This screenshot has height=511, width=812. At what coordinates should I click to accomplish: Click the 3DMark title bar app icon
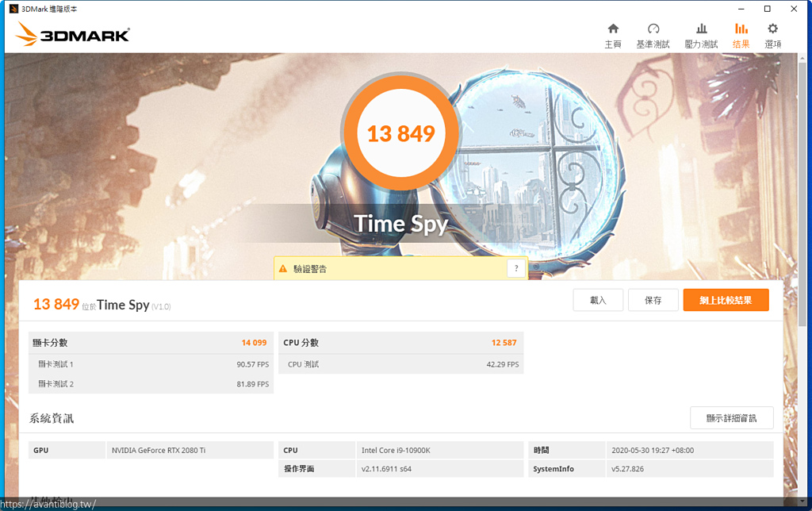point(14,9)
